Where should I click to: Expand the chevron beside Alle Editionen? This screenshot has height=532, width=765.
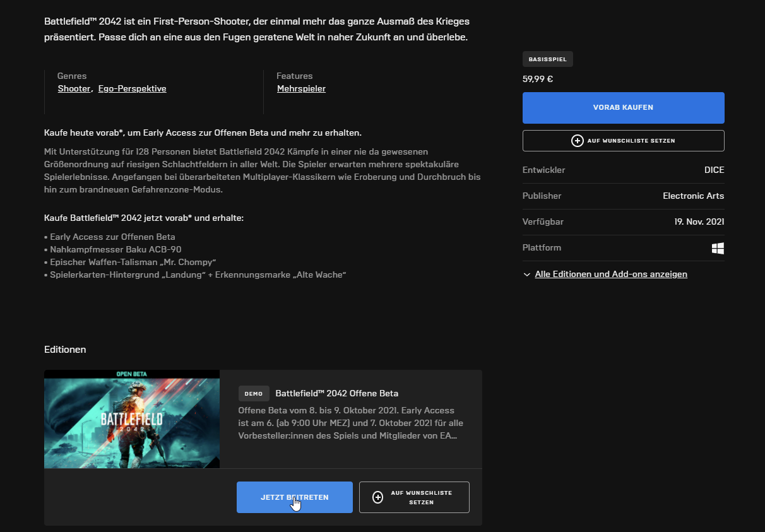pos(527,275)
